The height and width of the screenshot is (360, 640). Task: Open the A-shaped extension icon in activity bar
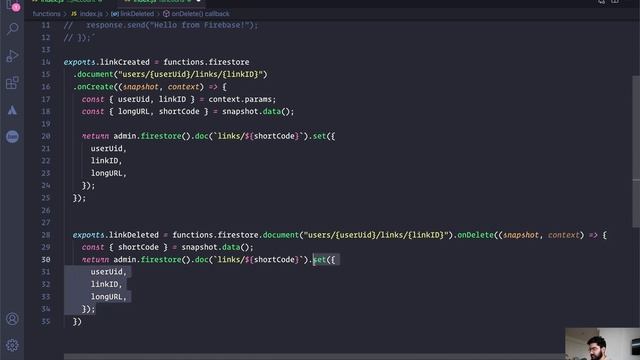(x=12, y=110)
